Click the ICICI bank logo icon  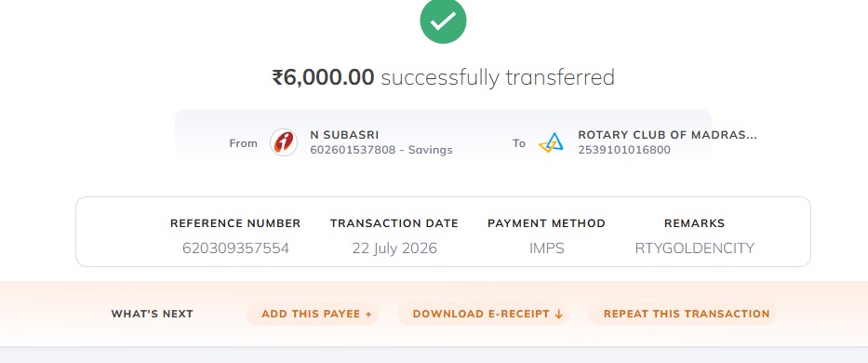click(284, 142)
